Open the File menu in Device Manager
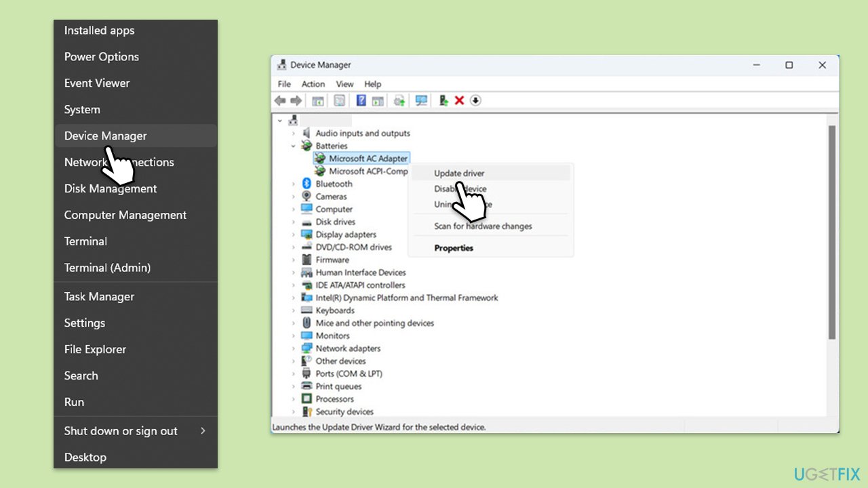 coord(284,84)
